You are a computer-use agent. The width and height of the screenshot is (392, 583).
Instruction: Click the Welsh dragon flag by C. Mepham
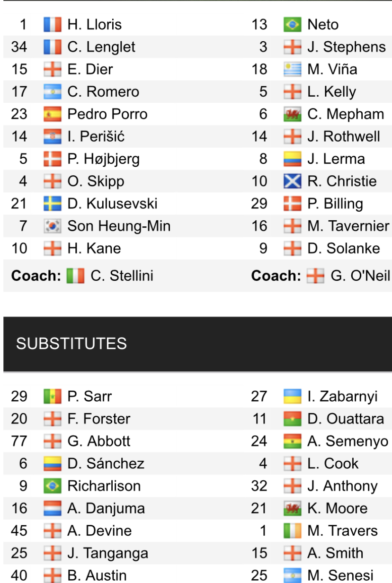pos(293,114)
